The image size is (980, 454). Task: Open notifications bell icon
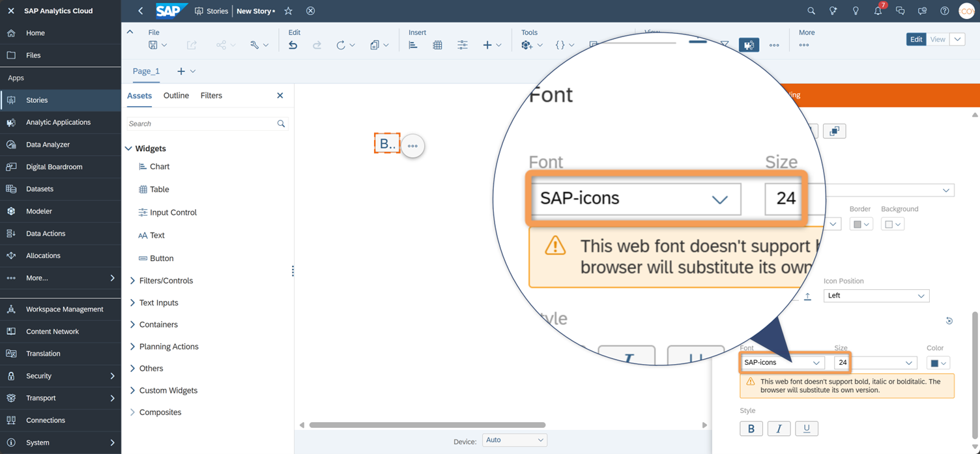click(x=878, y=11)
